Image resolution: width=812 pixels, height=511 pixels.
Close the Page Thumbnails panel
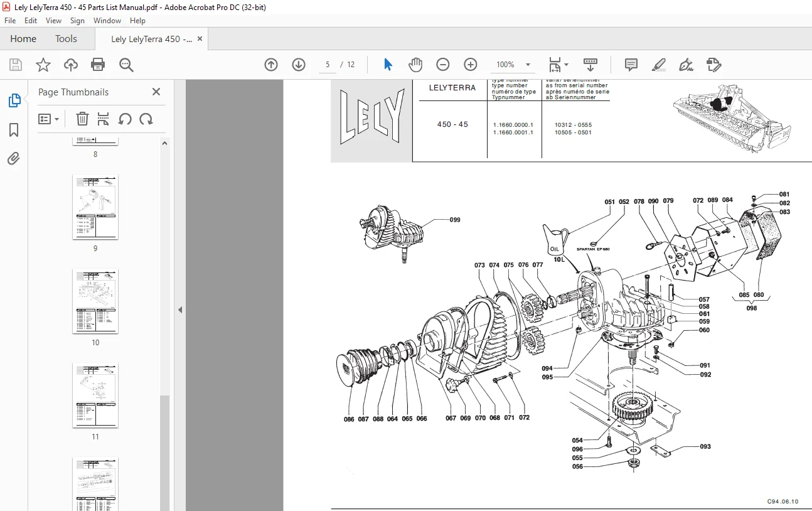(x=156, y=92)
